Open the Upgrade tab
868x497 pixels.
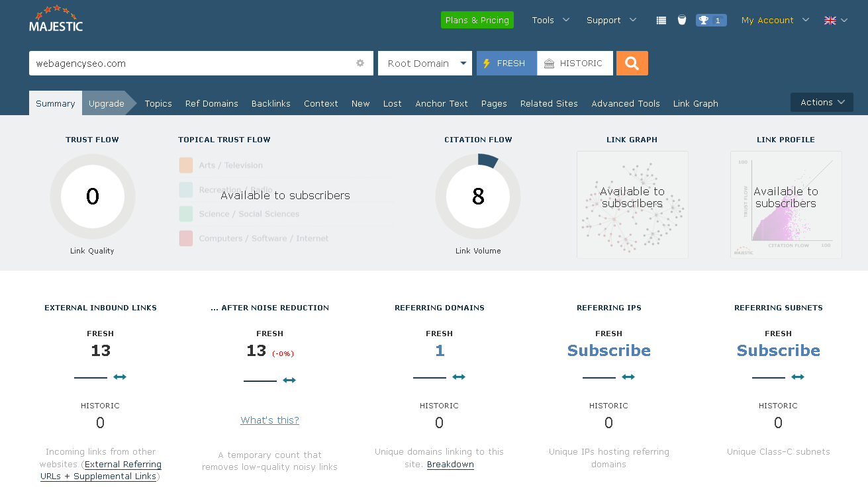point(107,103)
